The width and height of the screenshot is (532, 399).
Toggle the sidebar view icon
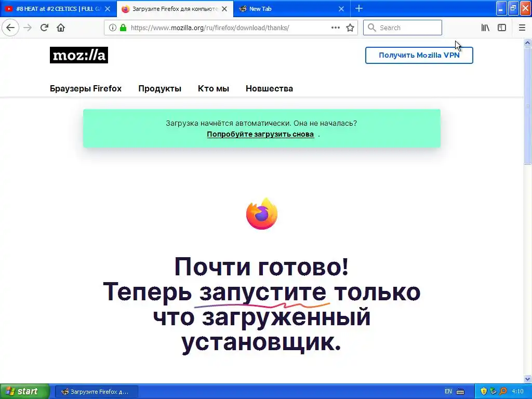click(502, 28)
